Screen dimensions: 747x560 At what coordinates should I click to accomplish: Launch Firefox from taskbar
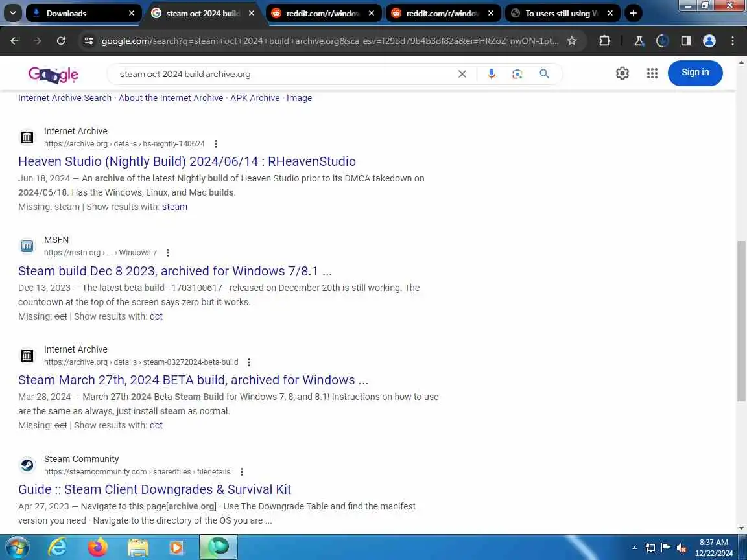[98, 548]
